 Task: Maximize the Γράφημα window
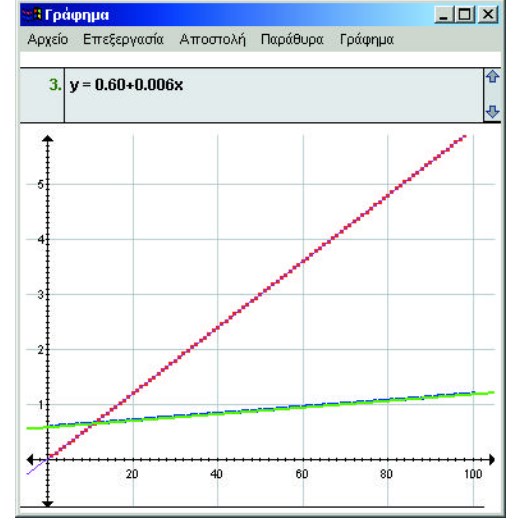465,15
